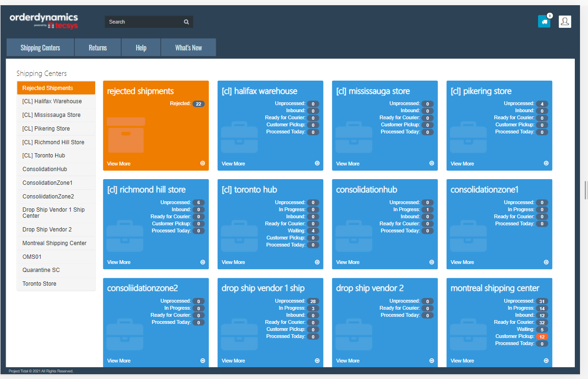Click briefcase icon on montreal shipping center card

tap(468, 334)
